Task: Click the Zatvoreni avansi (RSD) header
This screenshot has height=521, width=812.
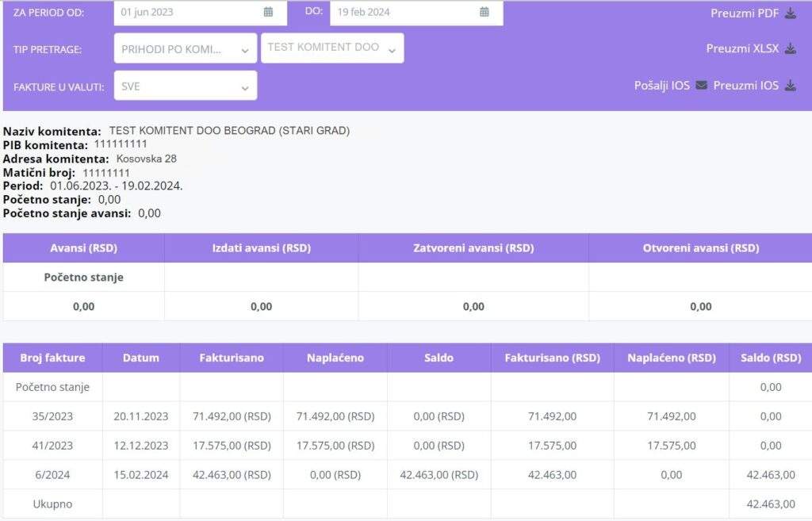Action: click(x=473, y=247)
